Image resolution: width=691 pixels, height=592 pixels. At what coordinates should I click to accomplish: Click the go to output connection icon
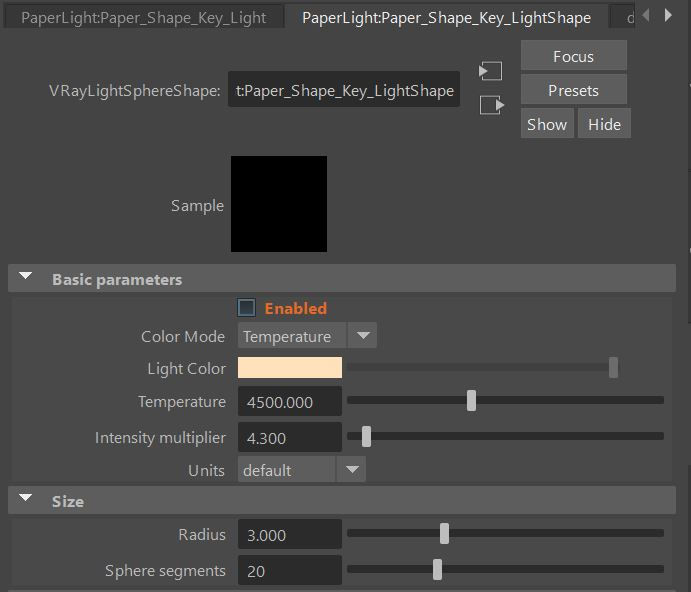[x=491, y=105]
